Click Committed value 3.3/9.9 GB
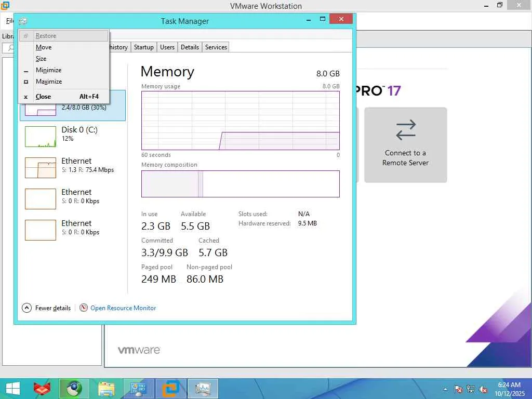 coord(165,253)
